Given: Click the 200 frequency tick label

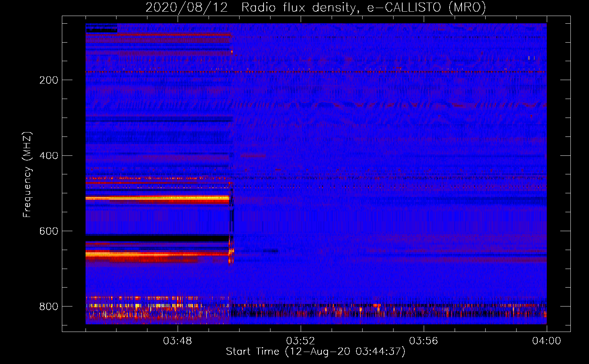Looking at the screenshot, I should click(x=49, y=80).
